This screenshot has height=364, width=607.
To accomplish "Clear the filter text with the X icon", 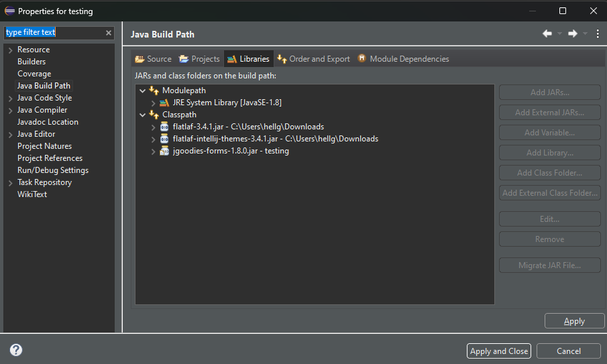I will pyautogui.click(x=109, y=33).
